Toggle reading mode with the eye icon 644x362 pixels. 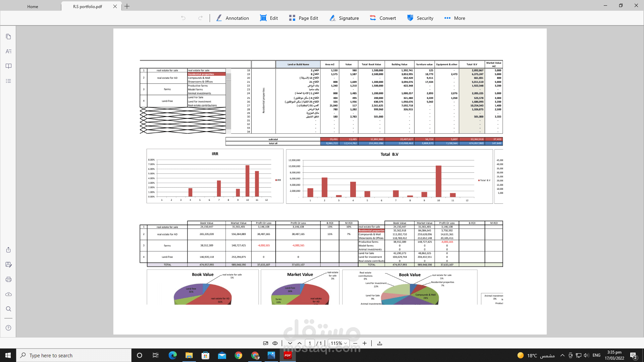[275, 343]
